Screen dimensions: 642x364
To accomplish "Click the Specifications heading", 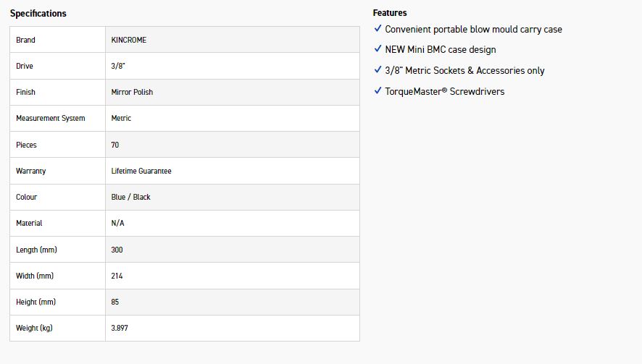I will [x=38, y=13].
